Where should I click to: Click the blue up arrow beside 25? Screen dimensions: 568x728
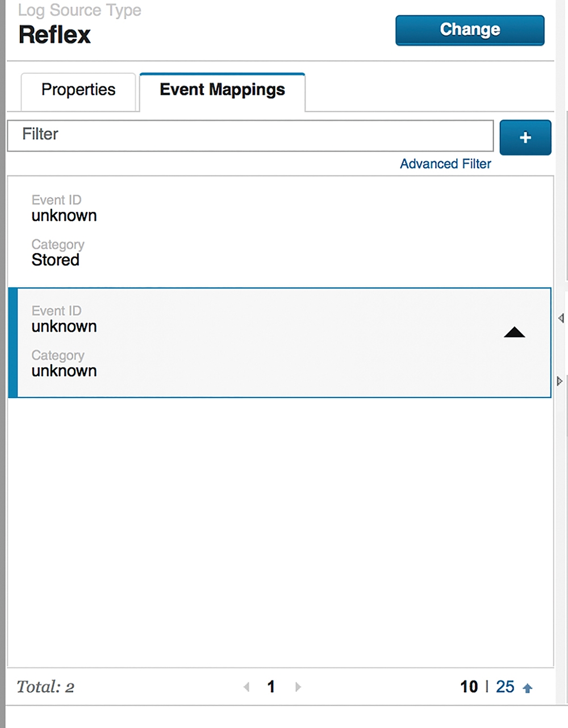pos(527,688)
